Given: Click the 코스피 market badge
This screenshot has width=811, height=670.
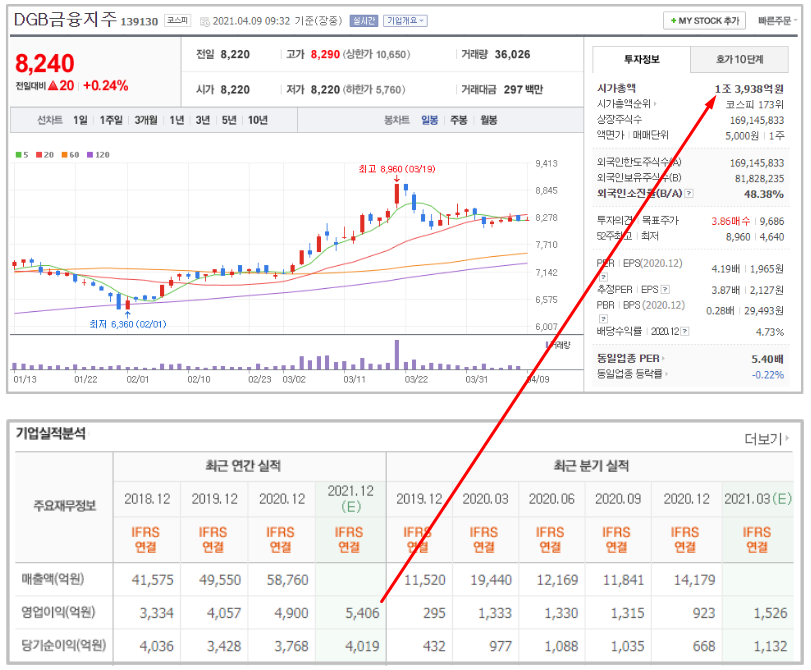Looking at the screenshot, I should (x=177, y=20).
